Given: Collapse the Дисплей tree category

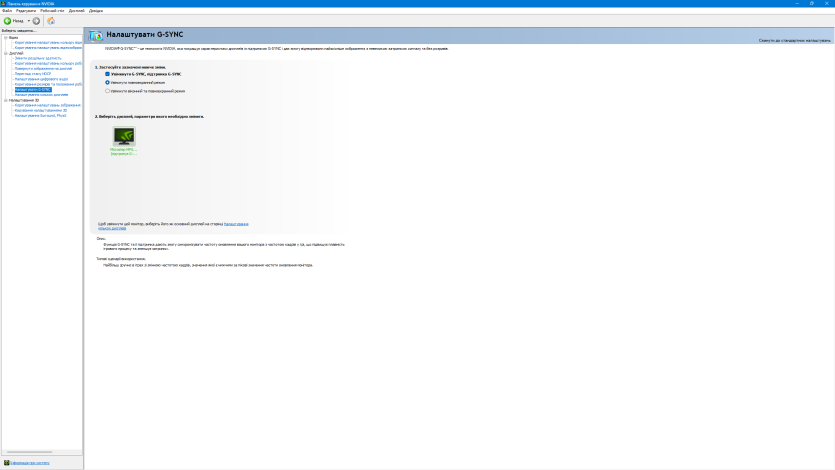Looking at the screenshot, I should coord(6,53).
